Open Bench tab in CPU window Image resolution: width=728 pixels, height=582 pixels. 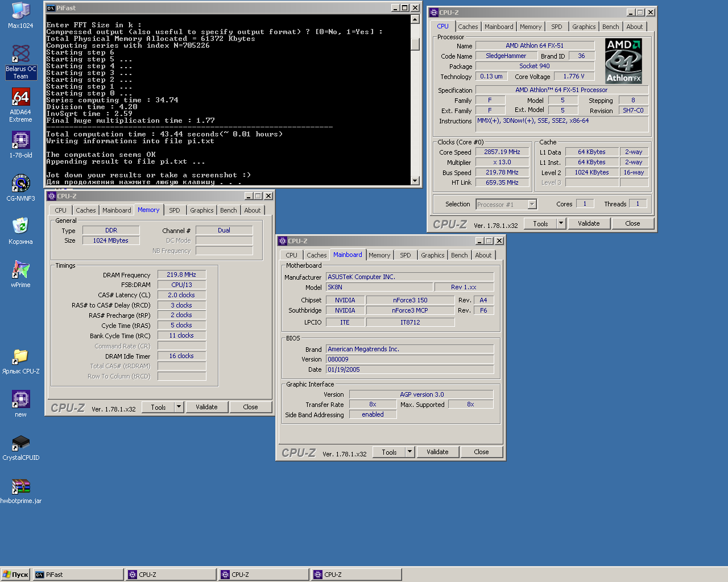tap(611, 27)
